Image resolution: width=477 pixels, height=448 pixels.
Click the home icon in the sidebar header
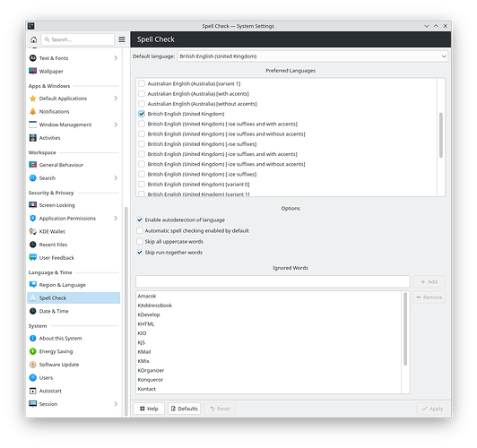click(x=33, y=39)
